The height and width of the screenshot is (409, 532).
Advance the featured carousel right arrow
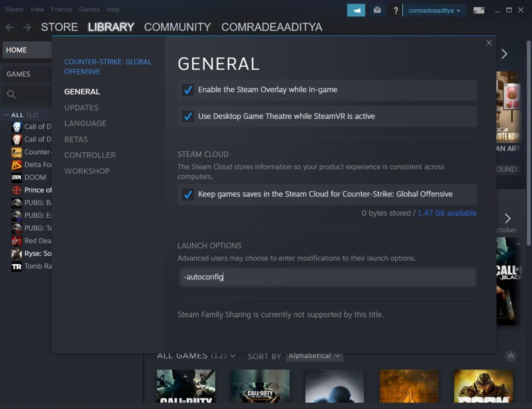click(504, 54)
